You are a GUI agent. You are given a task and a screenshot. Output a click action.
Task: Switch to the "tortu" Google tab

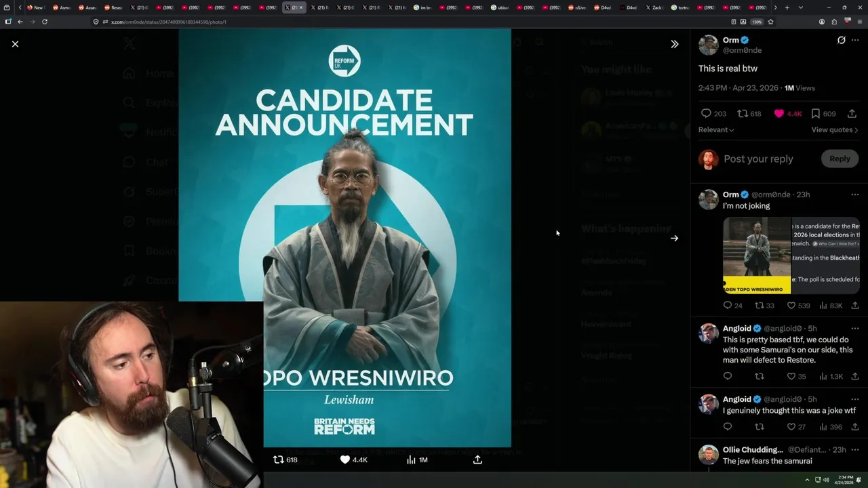(679, 7)
